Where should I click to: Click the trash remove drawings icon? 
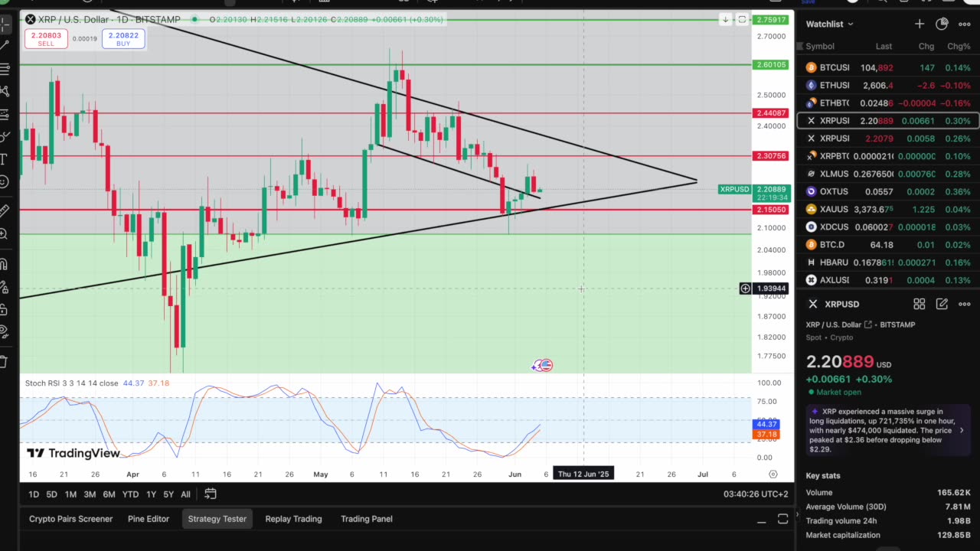(5, 360)
